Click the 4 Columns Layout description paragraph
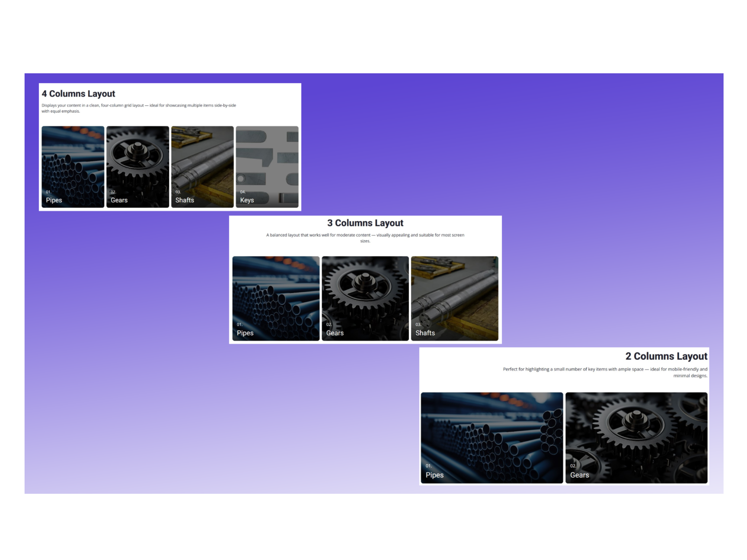Screen dimensions: 747x560 139,108
